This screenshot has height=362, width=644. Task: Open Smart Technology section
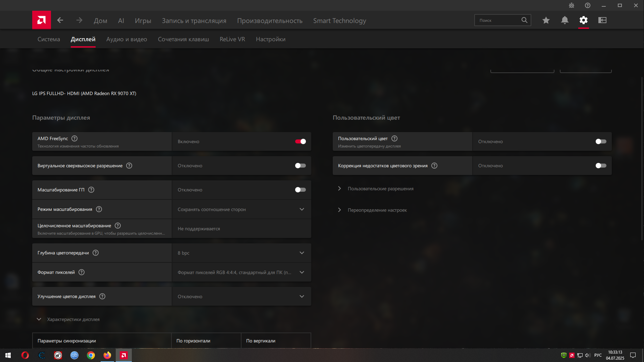click(x=340, y=21)
